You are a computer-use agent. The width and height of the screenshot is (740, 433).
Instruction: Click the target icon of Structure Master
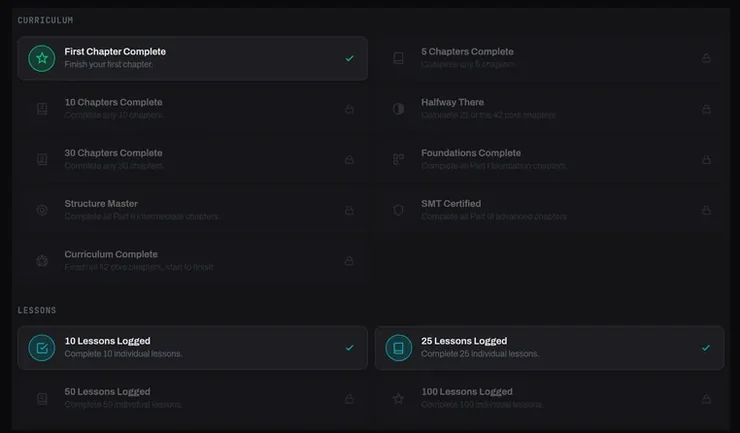[x=42, y=210]
